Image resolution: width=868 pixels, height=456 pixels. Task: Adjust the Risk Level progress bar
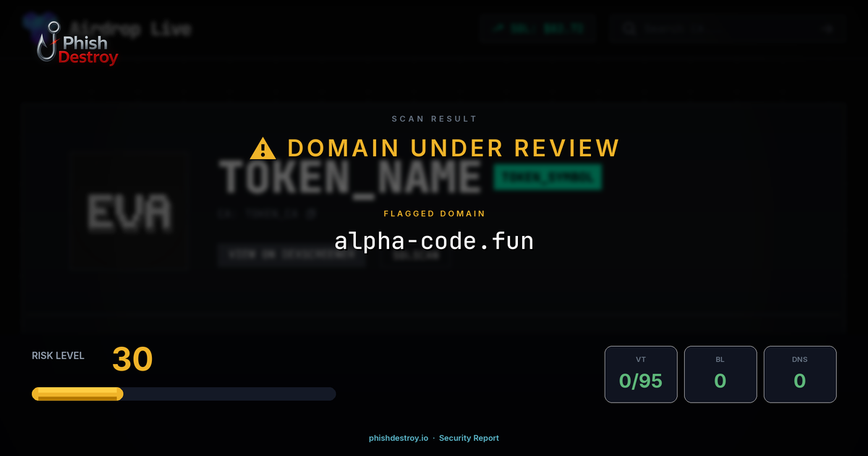(x=183, y=393)
